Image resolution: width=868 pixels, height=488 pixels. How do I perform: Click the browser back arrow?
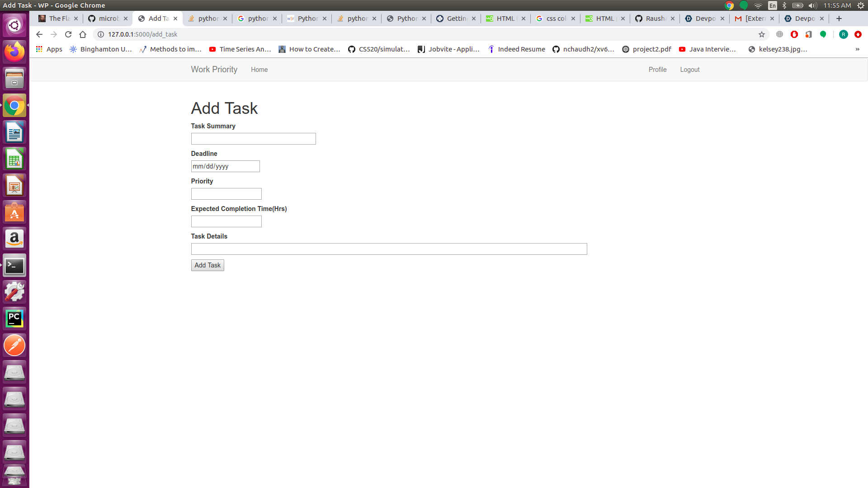39,34
